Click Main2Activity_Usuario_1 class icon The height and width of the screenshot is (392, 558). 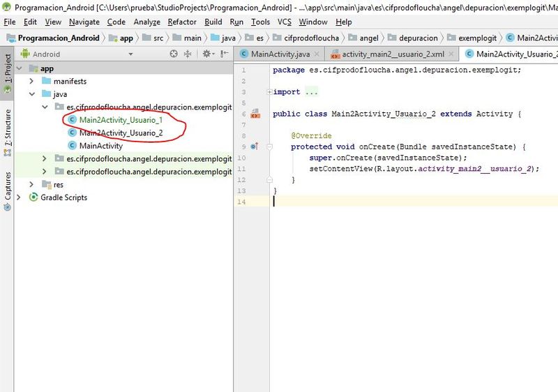click(x=73, y=120)
